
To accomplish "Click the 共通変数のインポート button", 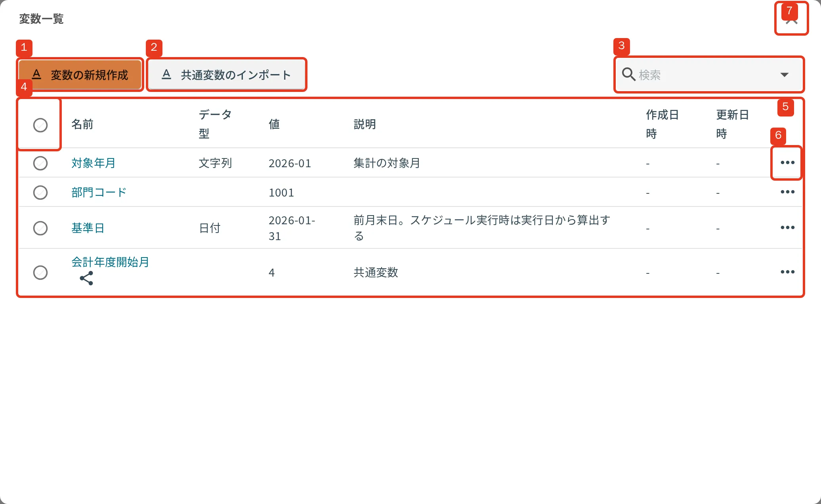I will [227, 74].
